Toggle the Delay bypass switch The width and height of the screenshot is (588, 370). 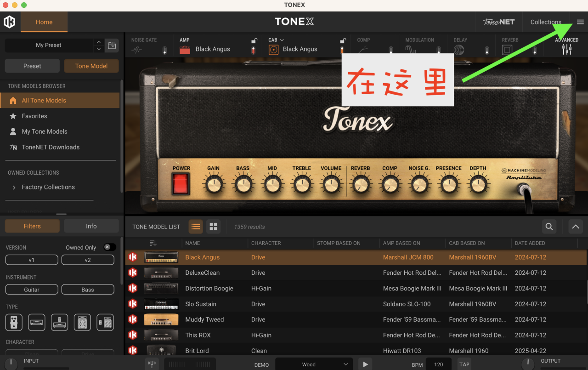click(x=486, y=50)
